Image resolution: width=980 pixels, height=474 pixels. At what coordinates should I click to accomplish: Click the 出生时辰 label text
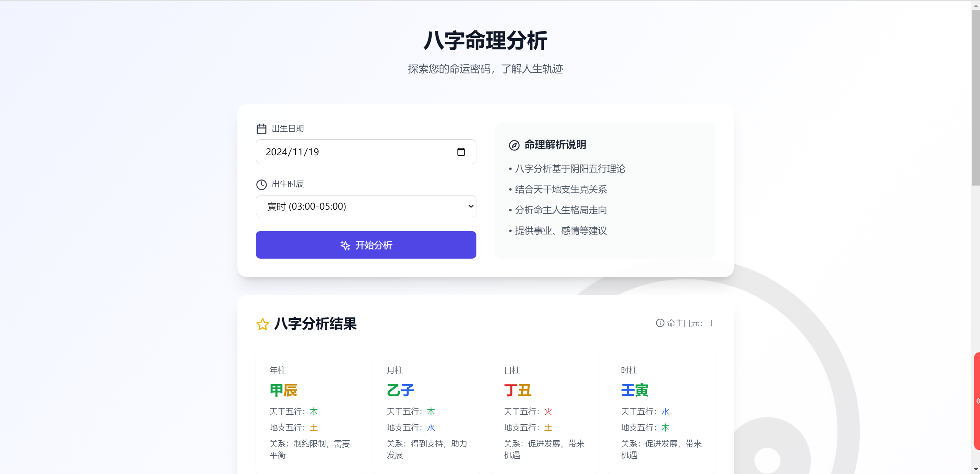[x=288, y=184]
